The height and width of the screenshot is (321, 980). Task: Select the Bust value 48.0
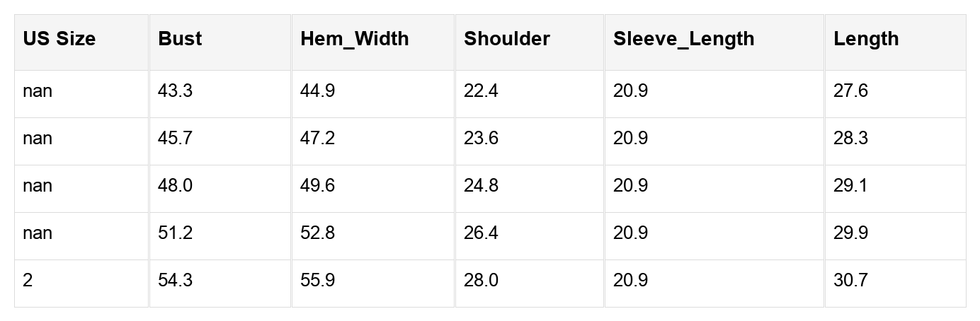tap(175, 186)
